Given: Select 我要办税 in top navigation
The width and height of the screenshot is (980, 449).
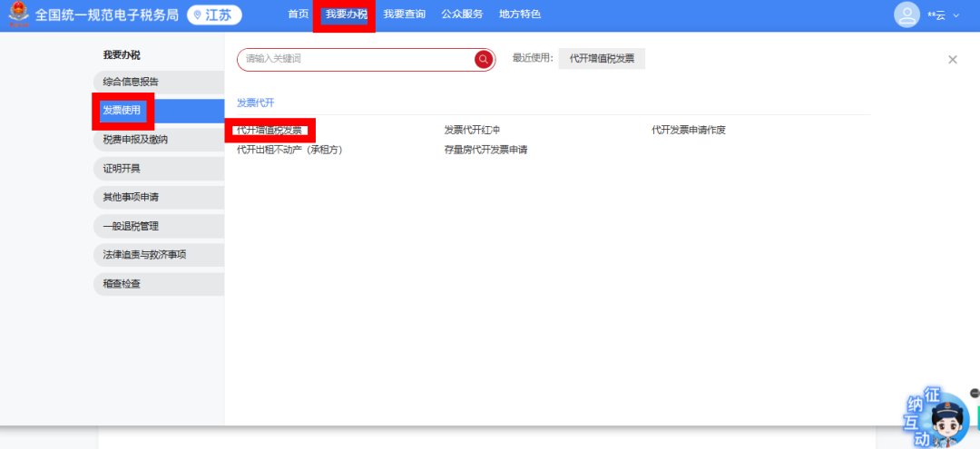Looking at the screenshot, I should click(346, 15).
